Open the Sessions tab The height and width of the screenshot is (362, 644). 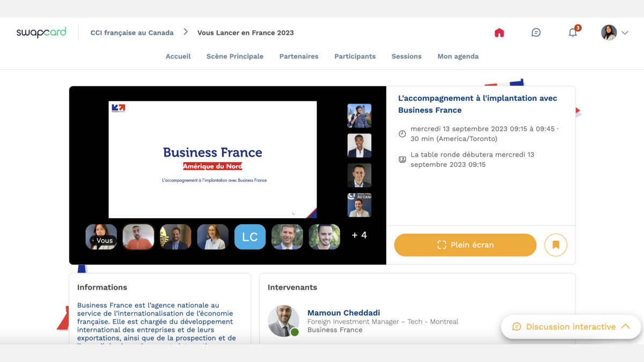pyautogui.click(x=406, y=56)
